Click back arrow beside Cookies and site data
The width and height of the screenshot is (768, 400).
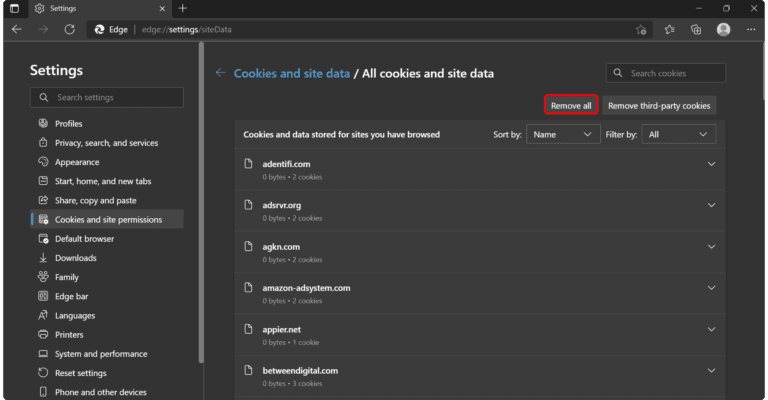tap(221, 73)
